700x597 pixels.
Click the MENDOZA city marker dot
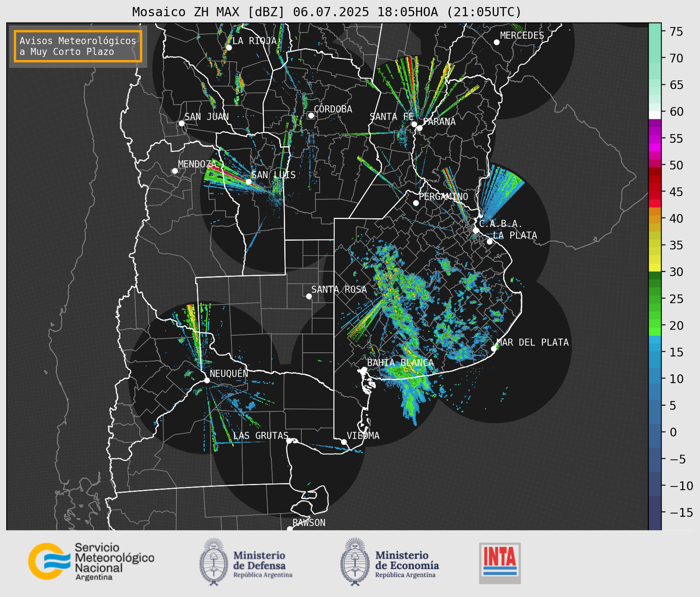[x=175, y=171]
